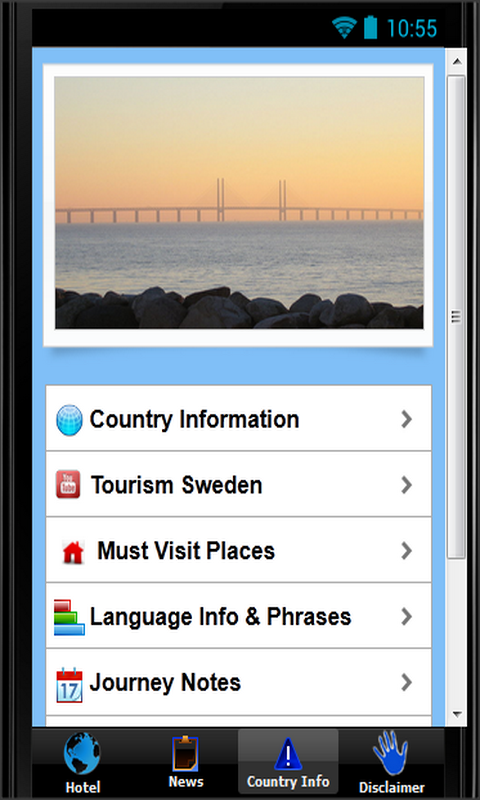
Task: Click the calendar icon beside Journey Notes
Action: (x=69, y=685)
